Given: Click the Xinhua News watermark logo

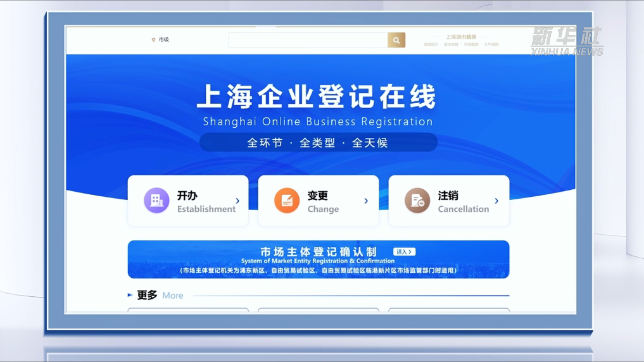Looking at the screenshot, I should (x=566, y=41).
